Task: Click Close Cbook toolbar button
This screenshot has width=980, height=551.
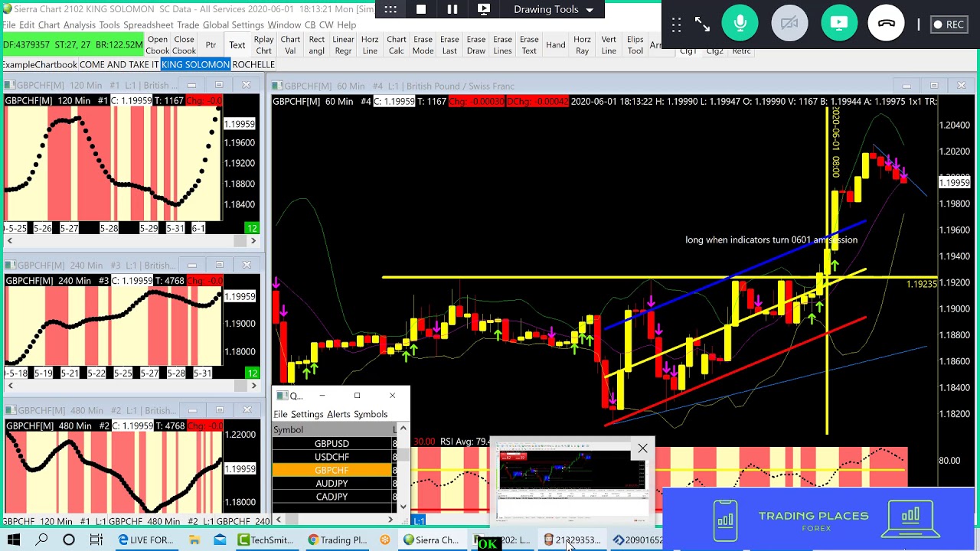Action: pos(184,45)
